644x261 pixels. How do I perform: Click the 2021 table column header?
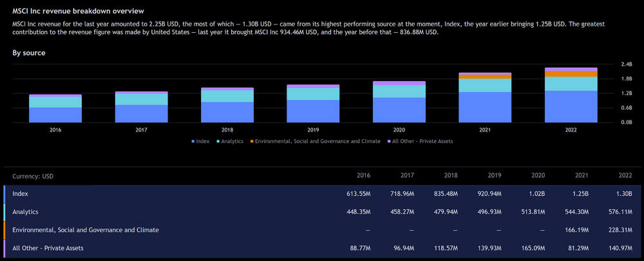click(x=582, y=175)
